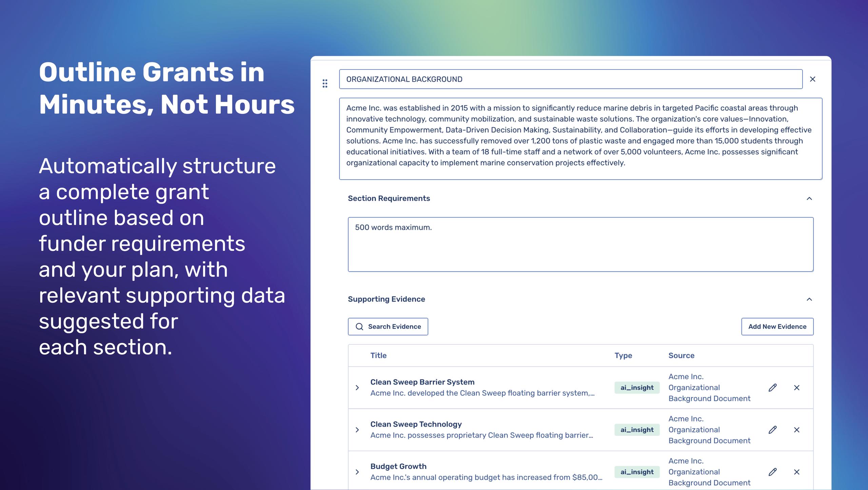The height and width of the screenshot is (490, 868).
Task: Select the Title column header
Action: point(378,355)
